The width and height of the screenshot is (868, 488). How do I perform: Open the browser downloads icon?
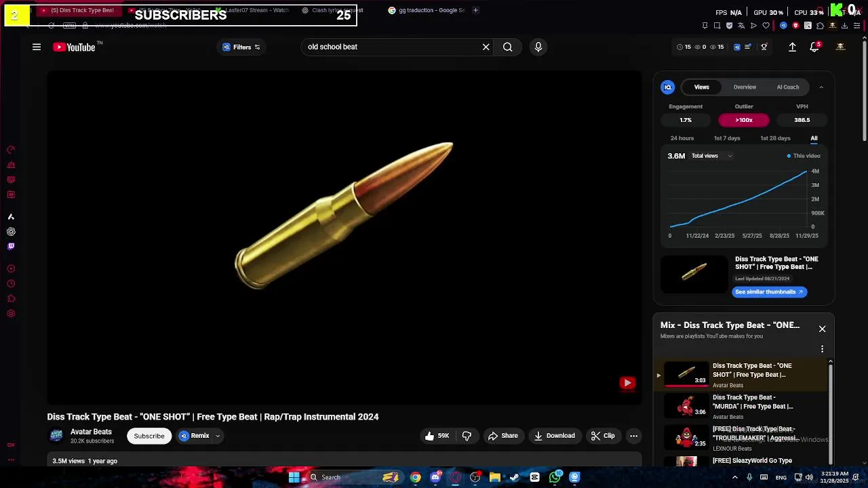844,26
